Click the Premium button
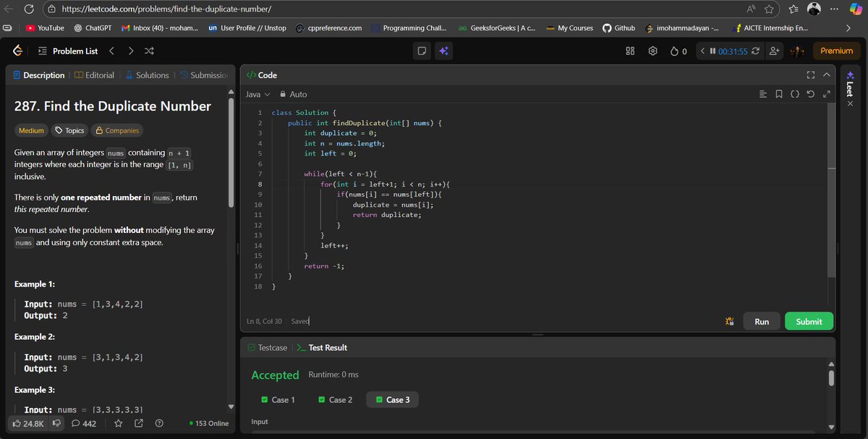The height and width of the screenshot is (439, 868). (837, 51)
